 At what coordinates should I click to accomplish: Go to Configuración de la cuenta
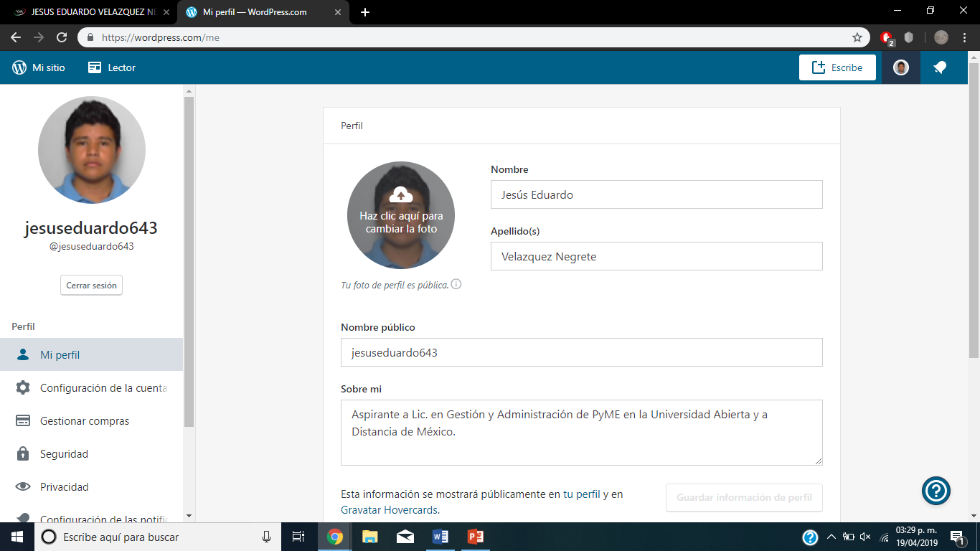103,388
